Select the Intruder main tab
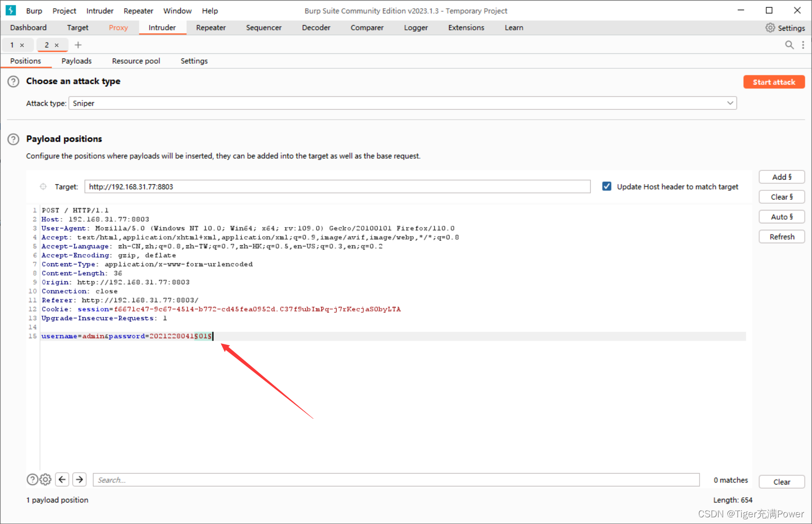 pos(162,28)
